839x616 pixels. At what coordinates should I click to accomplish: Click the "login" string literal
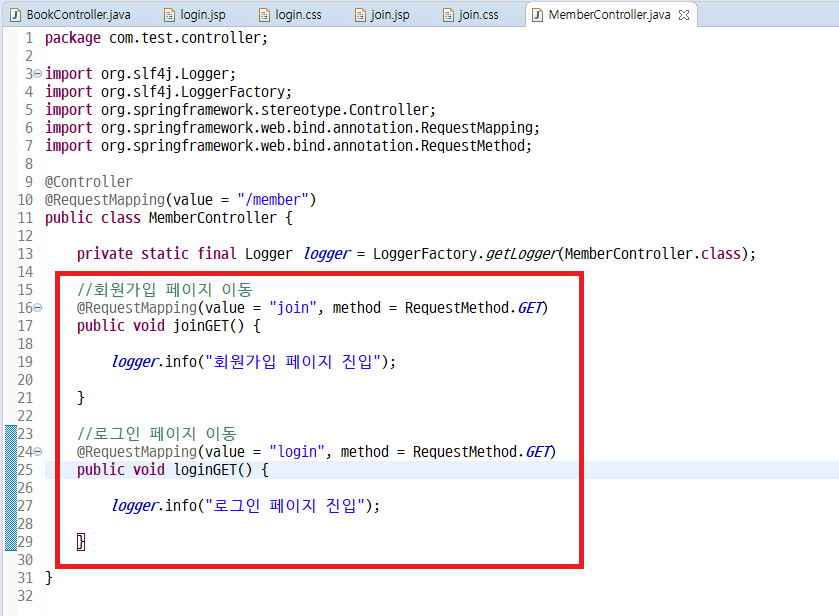pyautogui.click(x=297, y=452)
